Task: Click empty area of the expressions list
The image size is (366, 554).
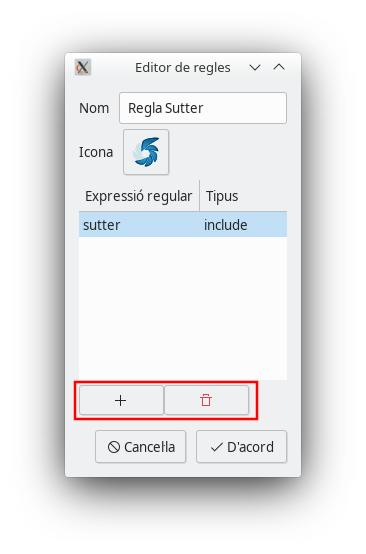Action: pyautogui.click(x=183, y=308)
